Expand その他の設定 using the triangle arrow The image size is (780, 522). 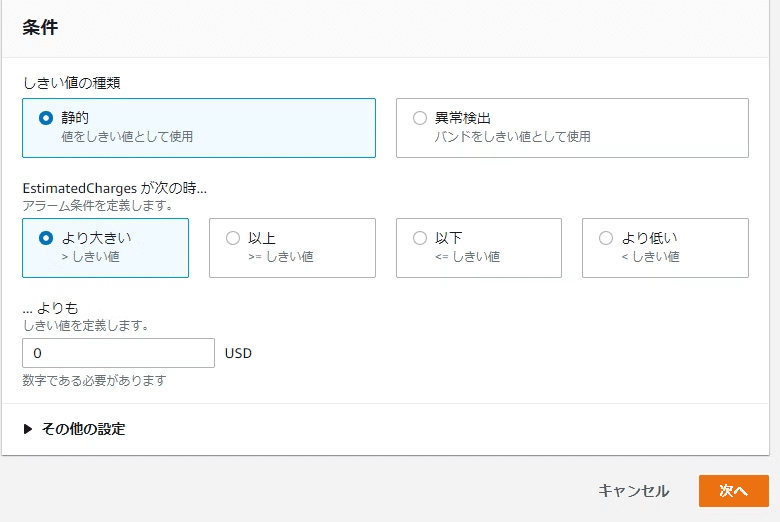[x=28, y=429]
